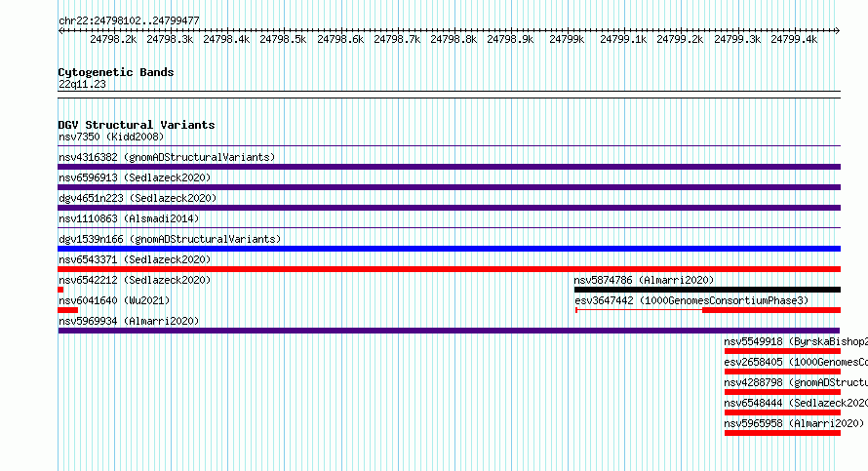
Task: Open nsv6543371 (Sedlazeck2020) label
Action: coord(135,259)
